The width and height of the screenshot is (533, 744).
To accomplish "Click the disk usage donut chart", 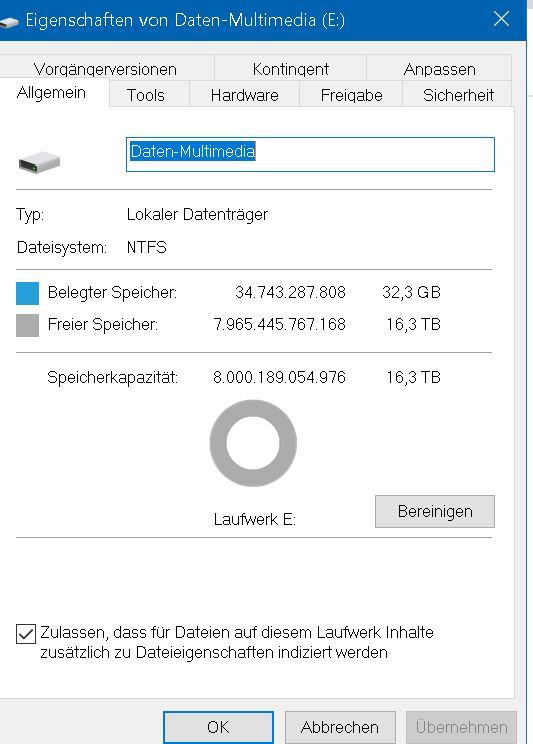I will click(253, 443).
